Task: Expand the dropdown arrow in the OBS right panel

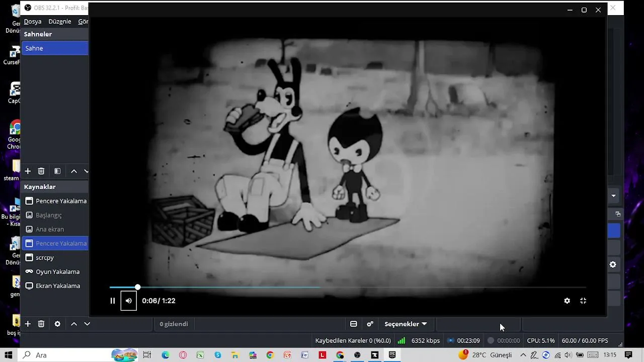Action: coord(614,196)
